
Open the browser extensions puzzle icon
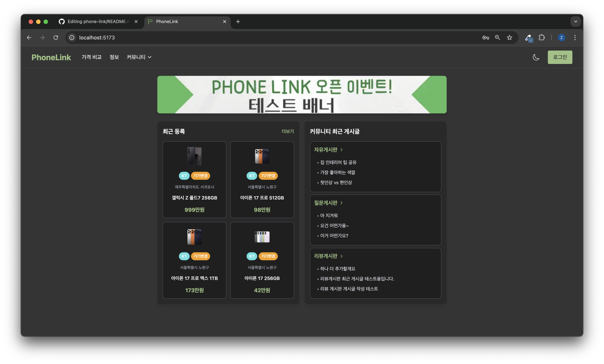(x=542, y=38)
